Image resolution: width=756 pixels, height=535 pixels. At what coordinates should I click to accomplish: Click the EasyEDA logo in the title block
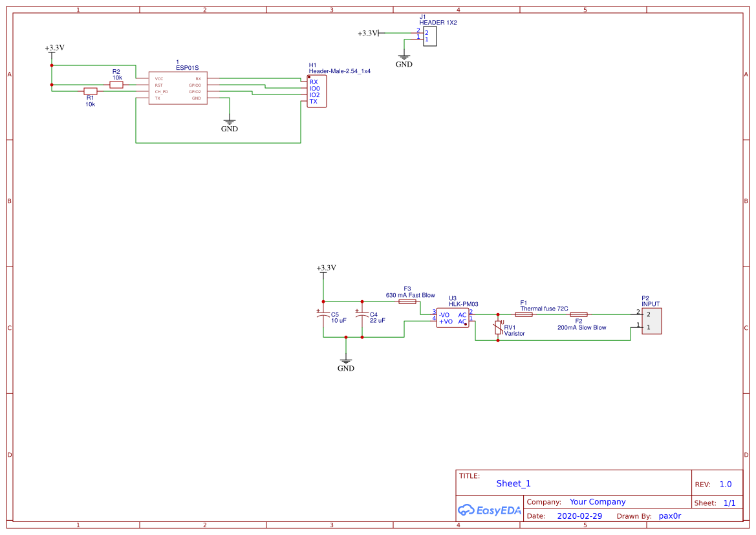click(x=490, y=510)
